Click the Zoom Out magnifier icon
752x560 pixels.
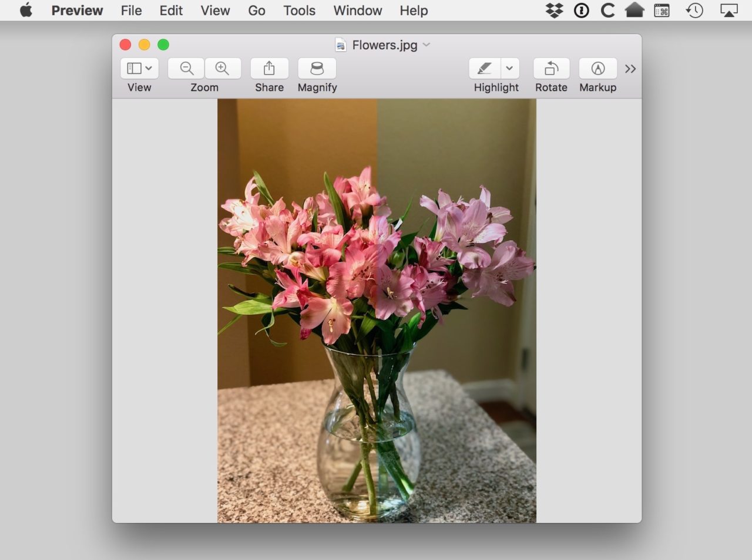click(186, 69)
